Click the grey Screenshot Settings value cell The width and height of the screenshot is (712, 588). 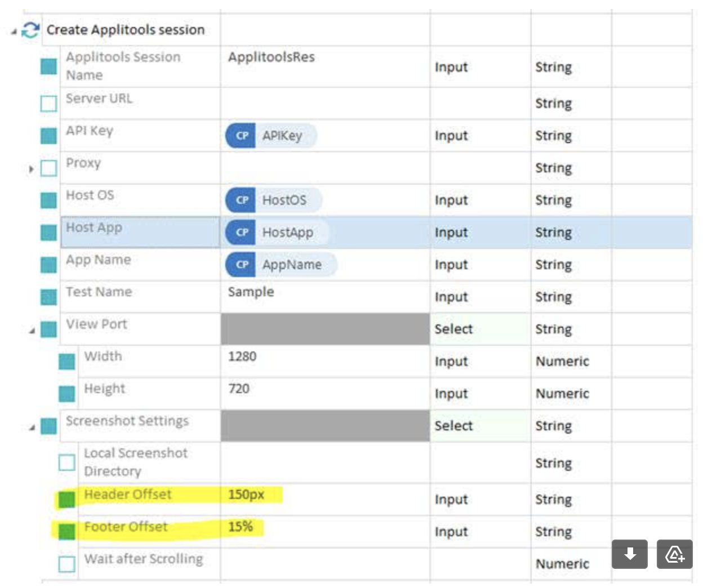[x=325, y=426]
